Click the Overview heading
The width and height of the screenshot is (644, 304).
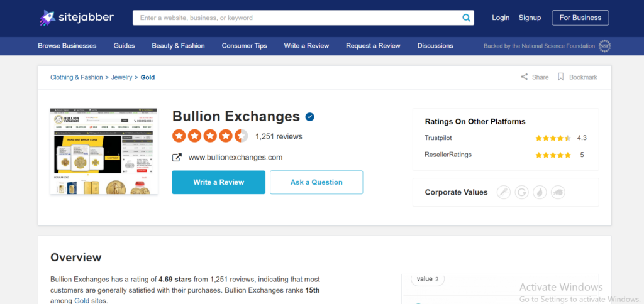pos(76,258)
